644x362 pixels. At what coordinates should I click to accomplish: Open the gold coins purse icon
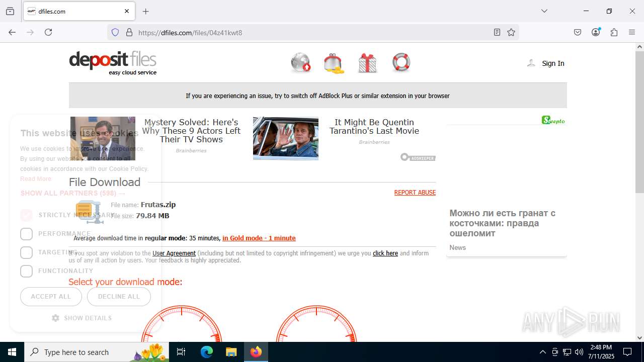click(334, 63)
